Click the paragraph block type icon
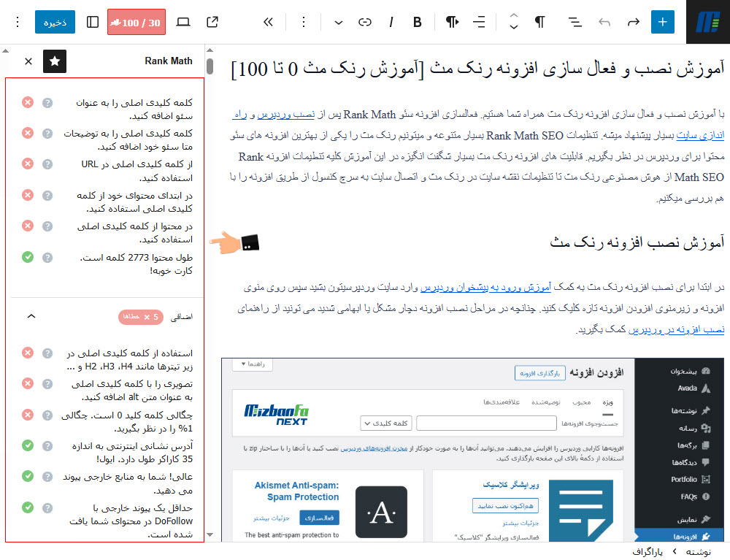 click(539, 22)
